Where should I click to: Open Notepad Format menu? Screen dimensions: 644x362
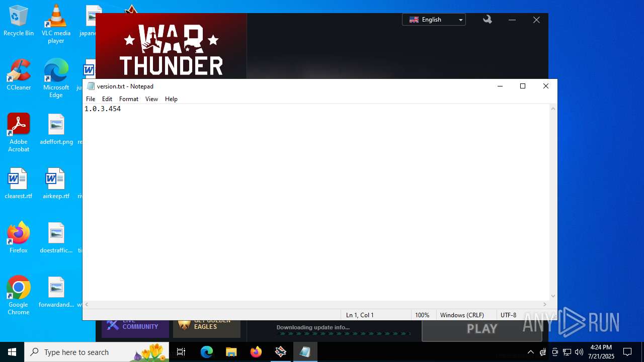(129, 99)
